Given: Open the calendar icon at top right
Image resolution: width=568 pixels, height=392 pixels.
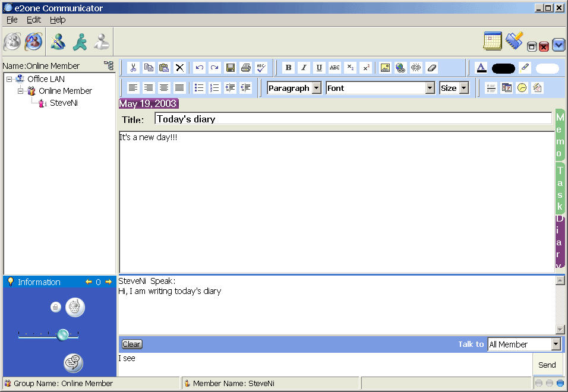Looking at the screenshot, I should point(493,41).
